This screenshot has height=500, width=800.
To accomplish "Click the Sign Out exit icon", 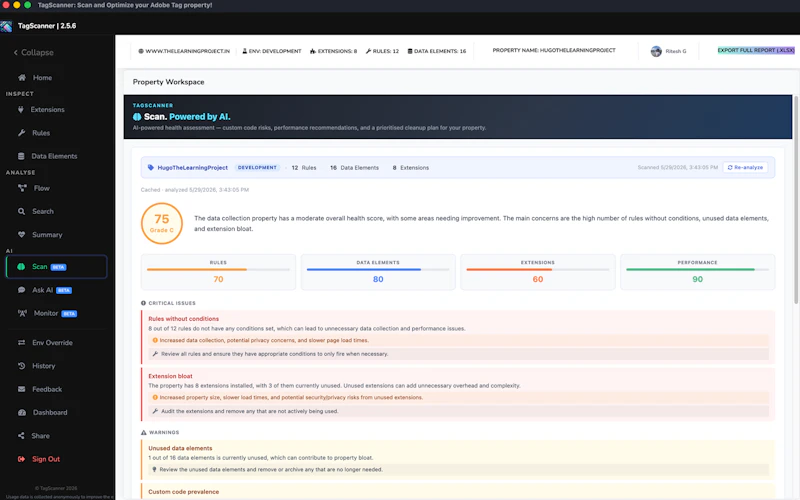I will coord(21,459).
